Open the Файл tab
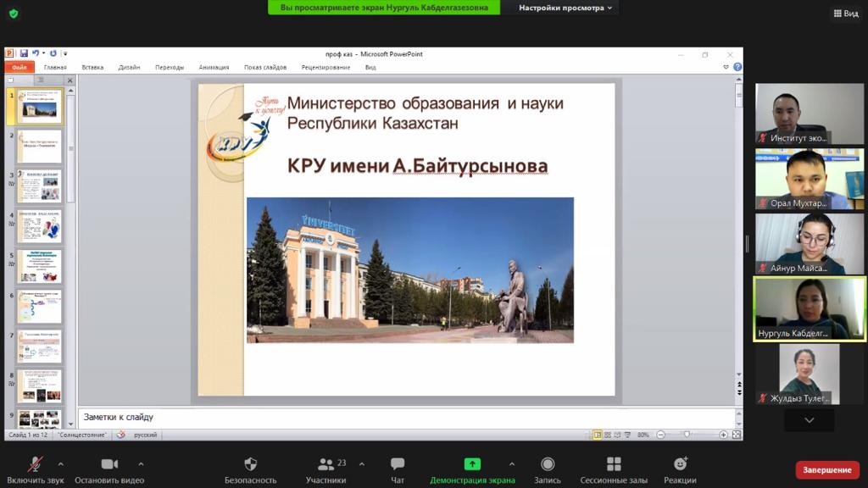The image size is (868, 488). [x=19, y=67]
